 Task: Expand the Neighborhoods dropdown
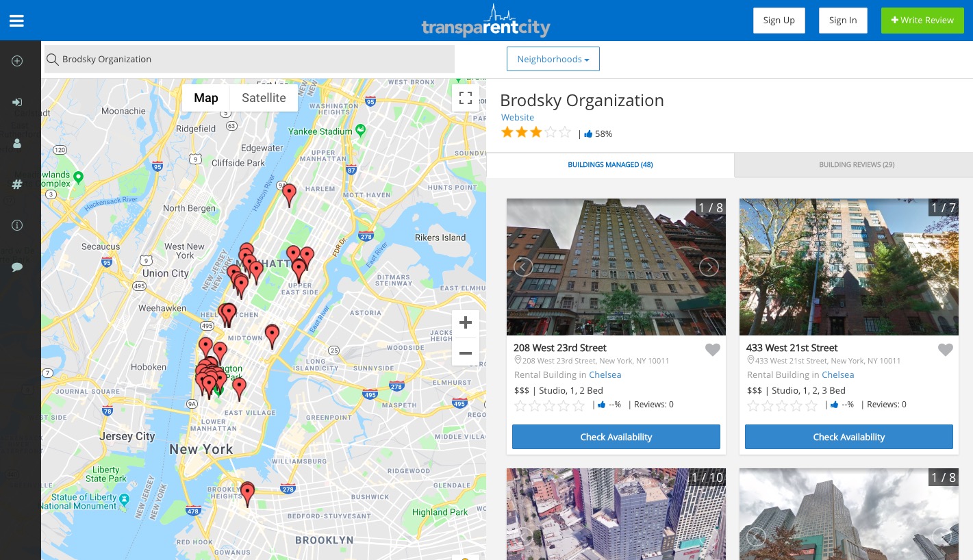coord(553,59)
